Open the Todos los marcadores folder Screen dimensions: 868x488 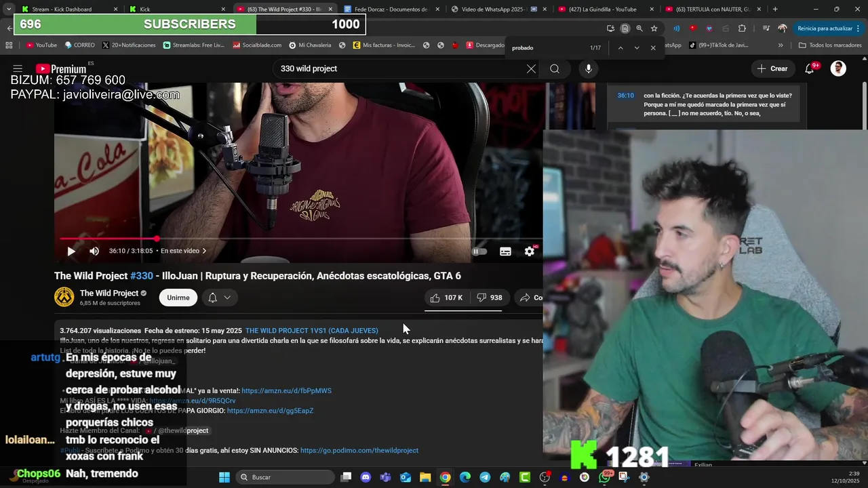pos(830,45)
